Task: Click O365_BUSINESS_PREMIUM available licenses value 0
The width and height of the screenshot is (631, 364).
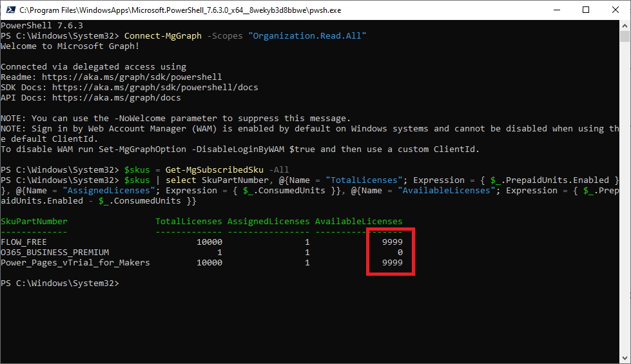Action: [400, 252]
